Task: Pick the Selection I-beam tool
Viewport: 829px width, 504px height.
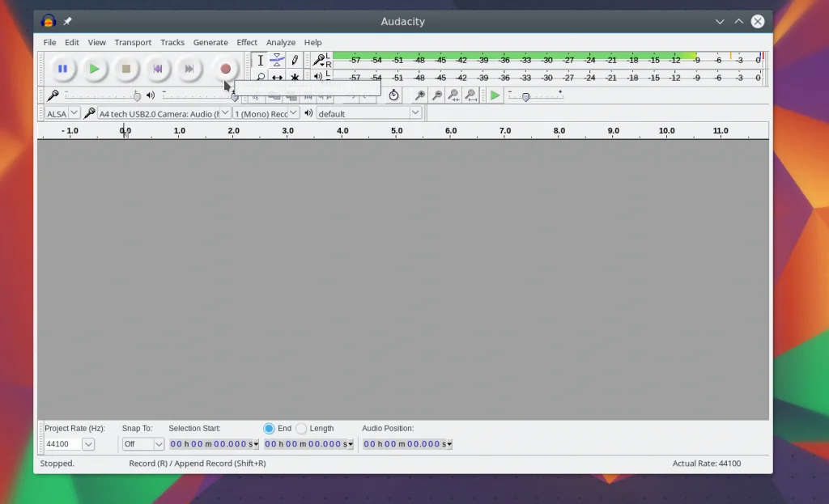Action: click(x=260, y=60)
